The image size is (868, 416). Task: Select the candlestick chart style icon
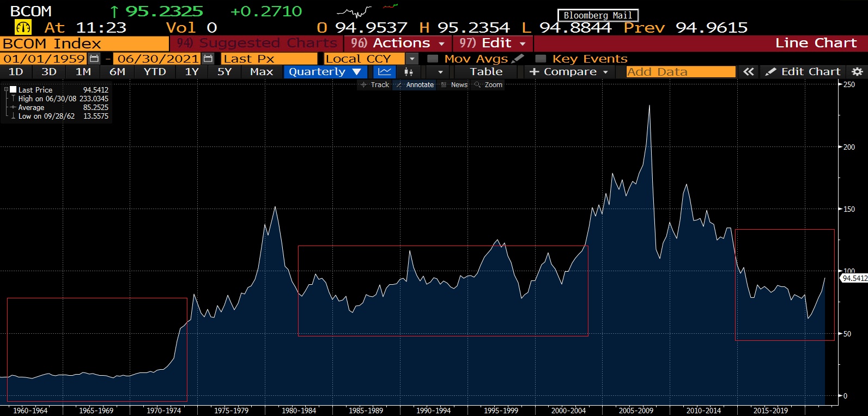click(409, 72)
